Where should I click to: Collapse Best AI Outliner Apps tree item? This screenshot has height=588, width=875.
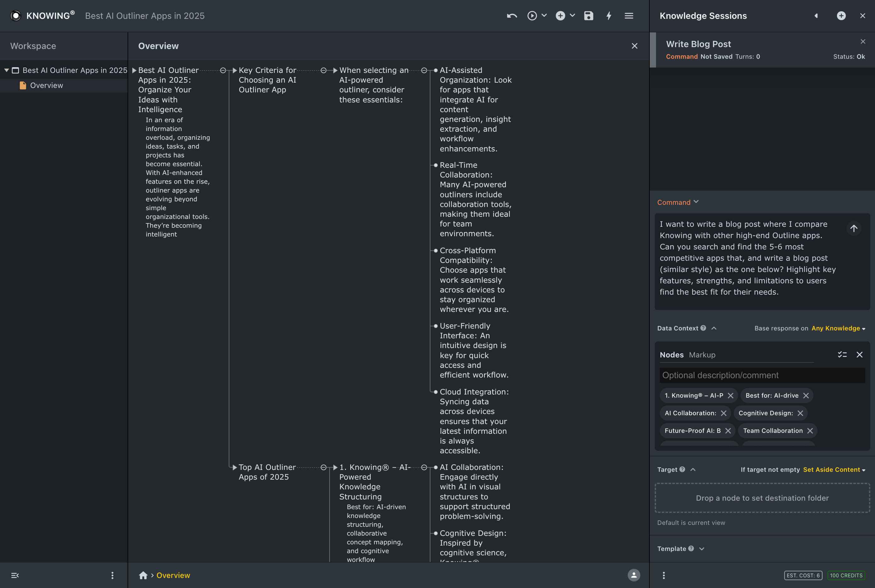pyautogui.click(x=6, y=70)
